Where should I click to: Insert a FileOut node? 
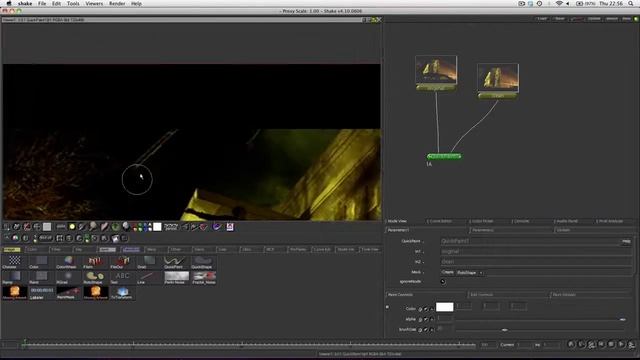click(x=122, y=262)
